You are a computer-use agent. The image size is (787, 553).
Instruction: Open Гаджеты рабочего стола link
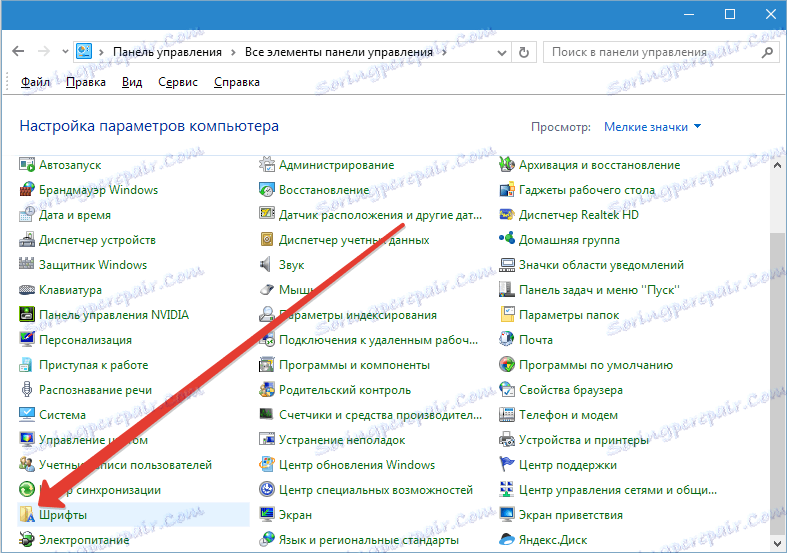tap(587, 190)
